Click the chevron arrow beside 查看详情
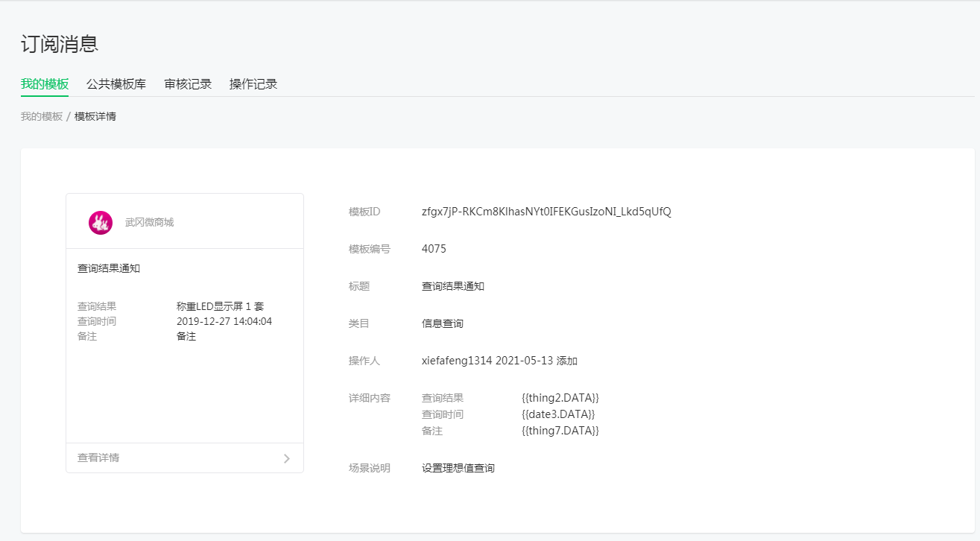Screen dimensions: 980x541 coord(287,458)
